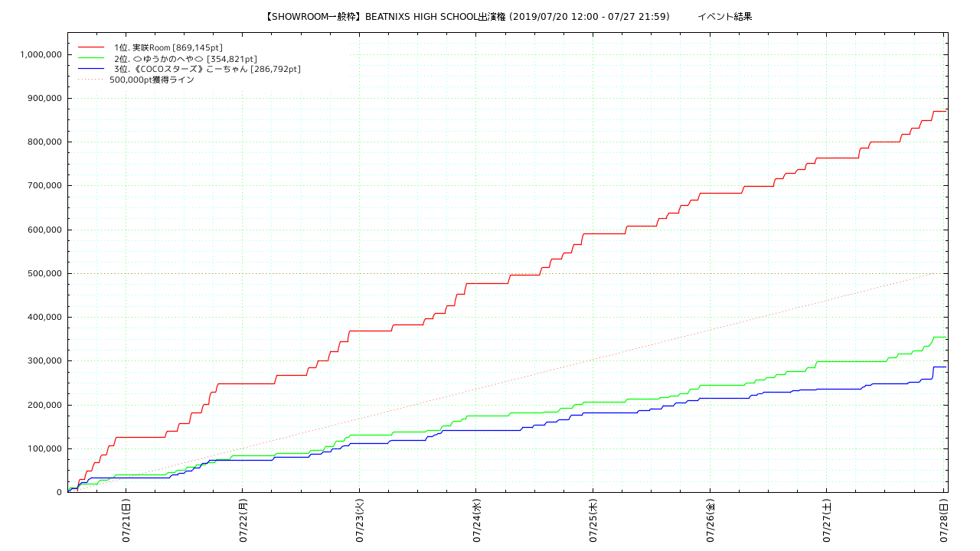Viewport: 980px width, 551px height.
Task: Click the 07/23(火) date axis label
Action: [x=360, y=521]
